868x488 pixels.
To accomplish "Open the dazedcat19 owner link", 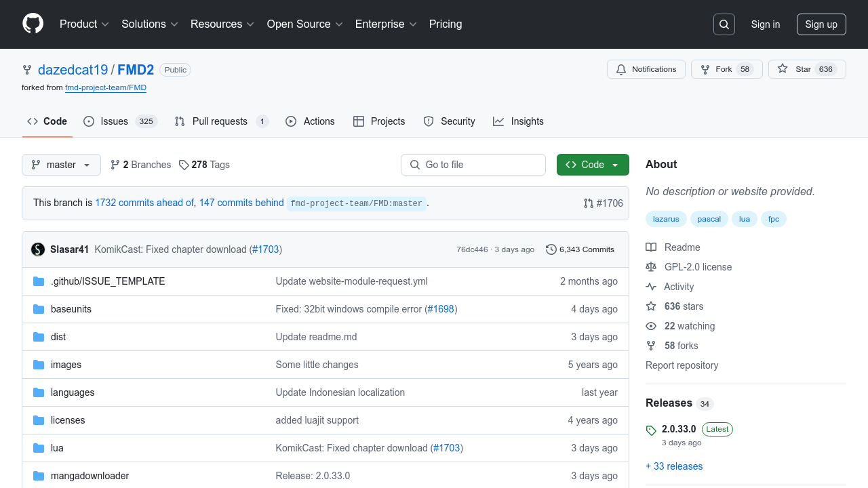I will tap(73, 70).
